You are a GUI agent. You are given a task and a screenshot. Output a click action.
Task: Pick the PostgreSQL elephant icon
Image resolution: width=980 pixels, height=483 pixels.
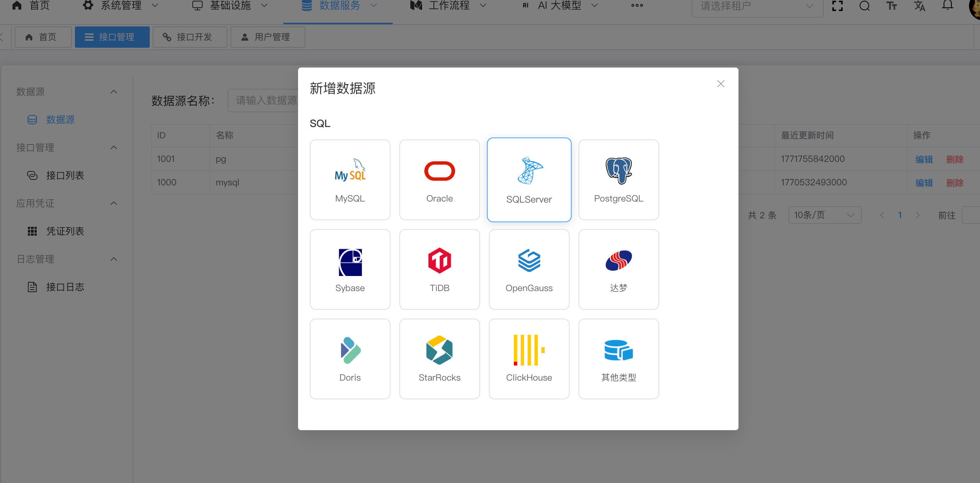618,171
